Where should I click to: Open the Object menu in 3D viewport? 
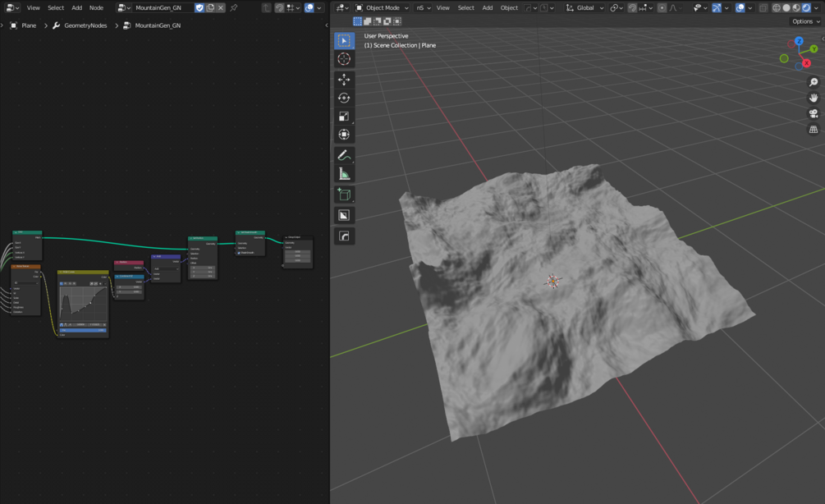(x=509, y=7)
